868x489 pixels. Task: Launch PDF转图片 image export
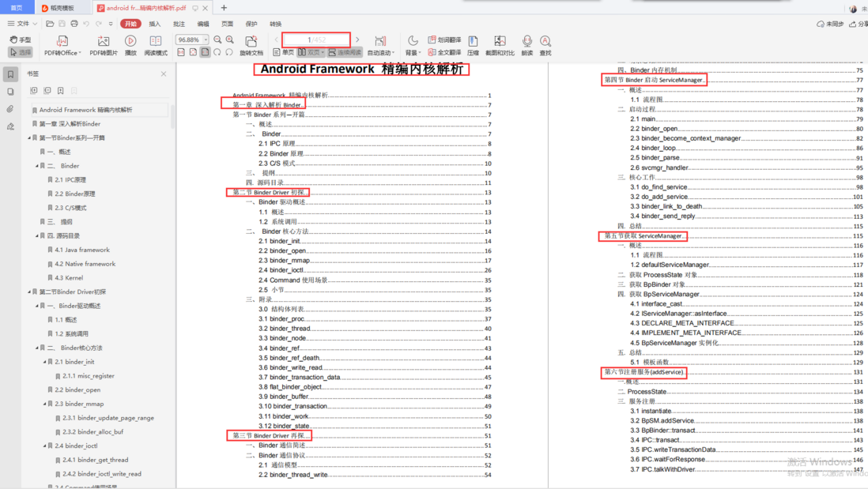tap(104, 45)
